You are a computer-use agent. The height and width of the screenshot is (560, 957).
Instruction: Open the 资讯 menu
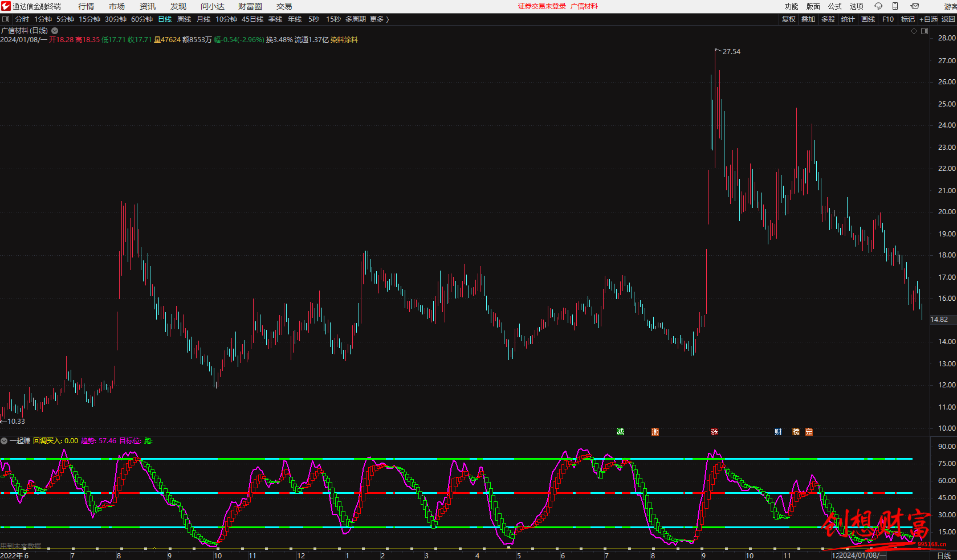148,6
